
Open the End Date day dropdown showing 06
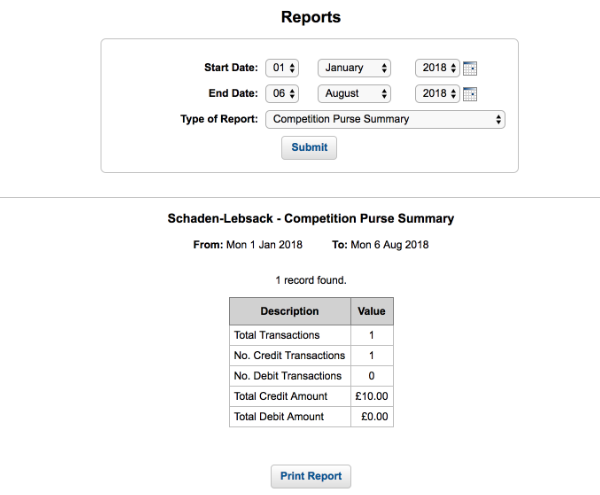282,94
